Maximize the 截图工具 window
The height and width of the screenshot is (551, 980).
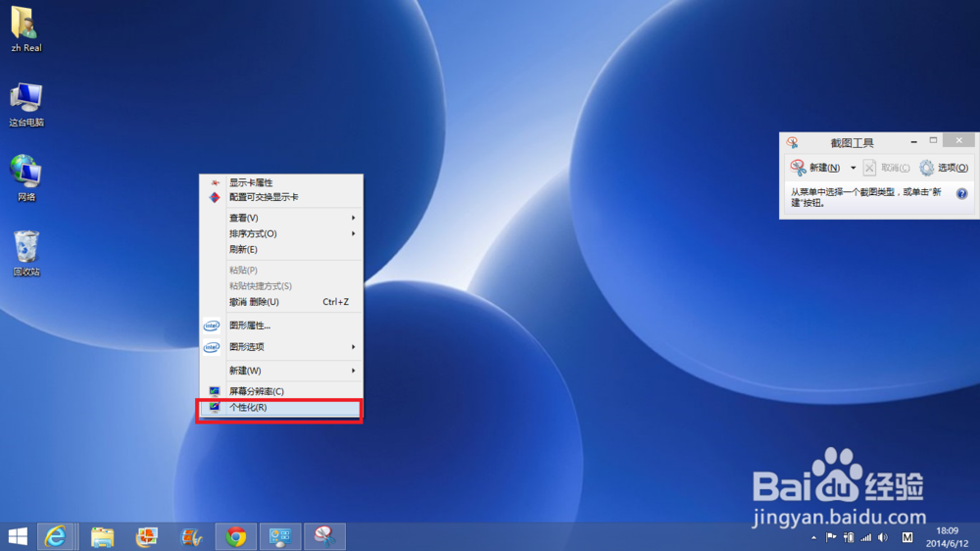coord(933,141)
